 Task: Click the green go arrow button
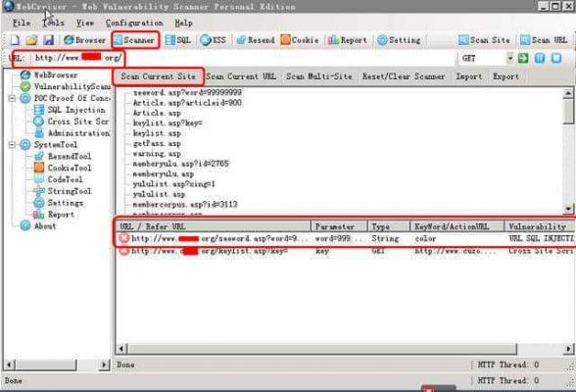523,58
